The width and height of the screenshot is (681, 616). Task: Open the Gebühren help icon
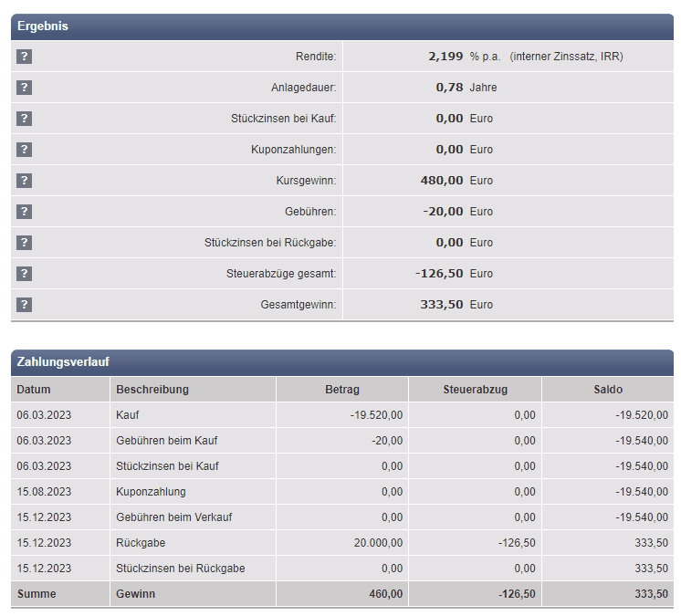pos(25,212)
